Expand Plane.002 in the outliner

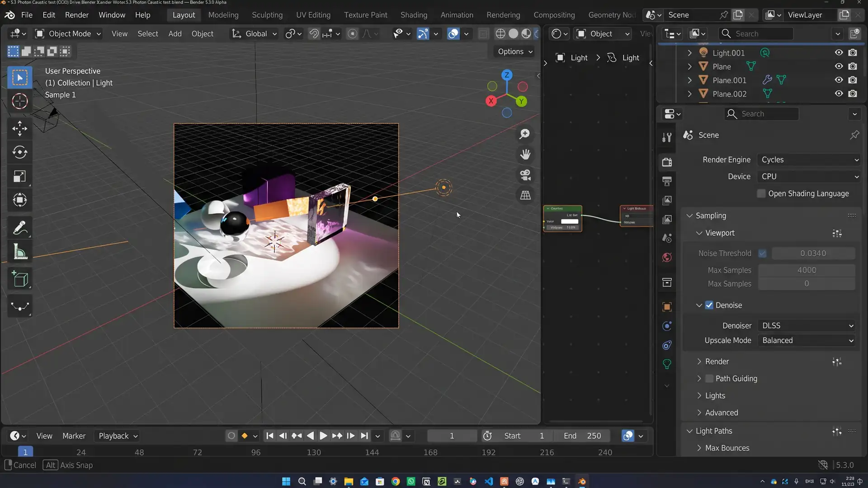pos(689,94)
